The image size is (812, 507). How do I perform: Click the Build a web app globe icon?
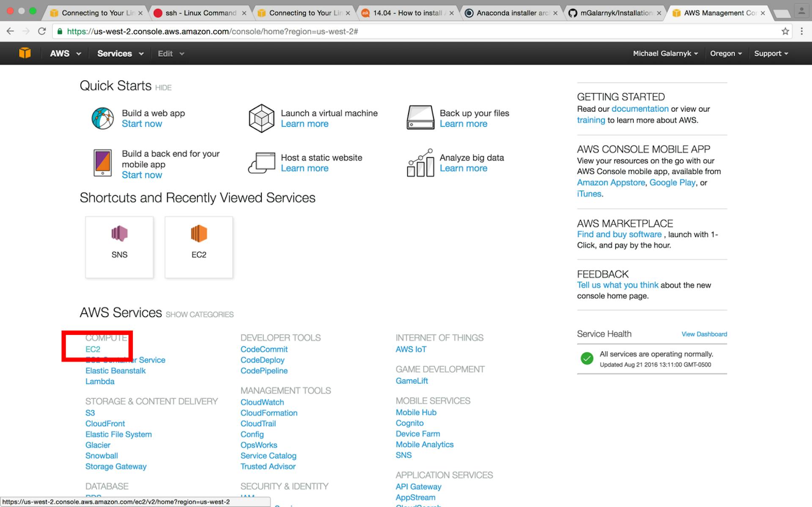point(102,118)
